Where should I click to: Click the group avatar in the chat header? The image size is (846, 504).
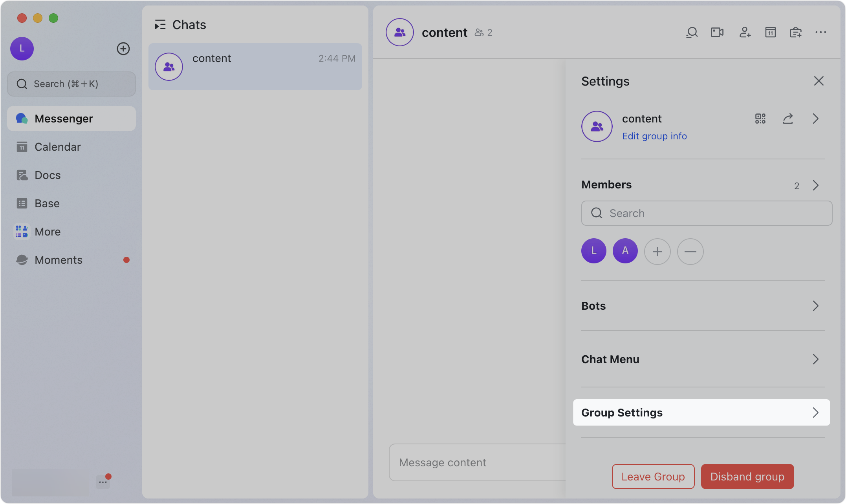(x=400, y=32)
